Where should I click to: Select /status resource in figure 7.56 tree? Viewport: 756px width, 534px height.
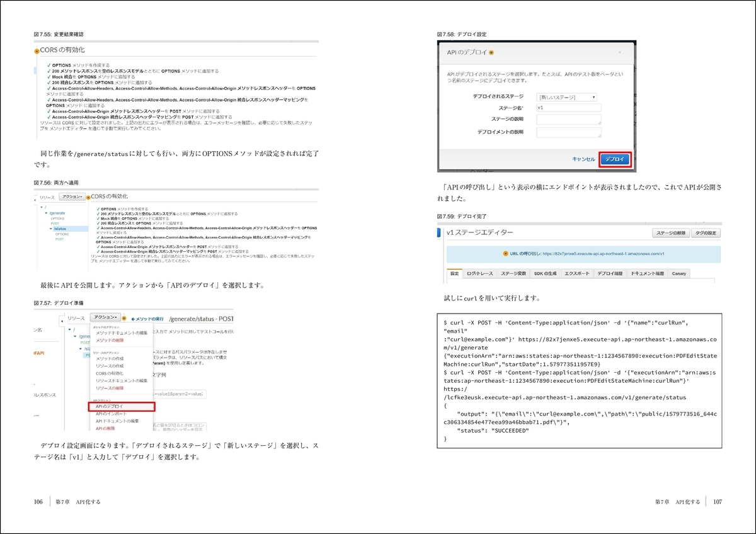[60, 229]
